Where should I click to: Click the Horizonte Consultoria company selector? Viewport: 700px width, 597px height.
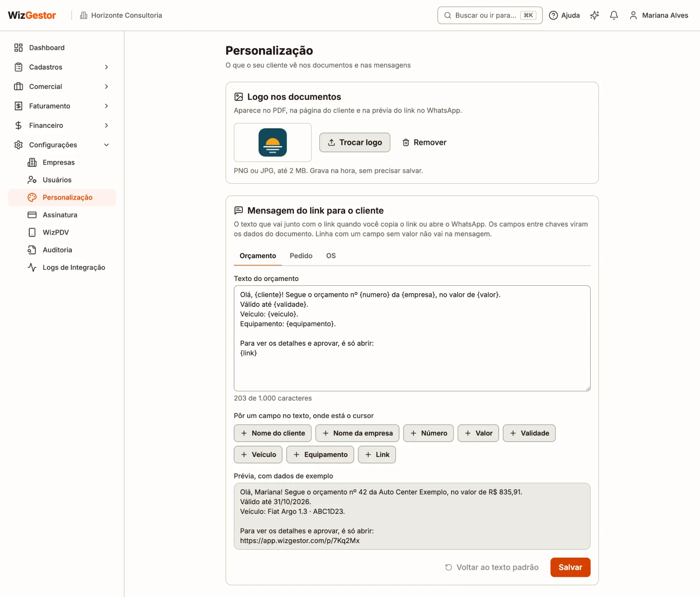pos(121,15)
